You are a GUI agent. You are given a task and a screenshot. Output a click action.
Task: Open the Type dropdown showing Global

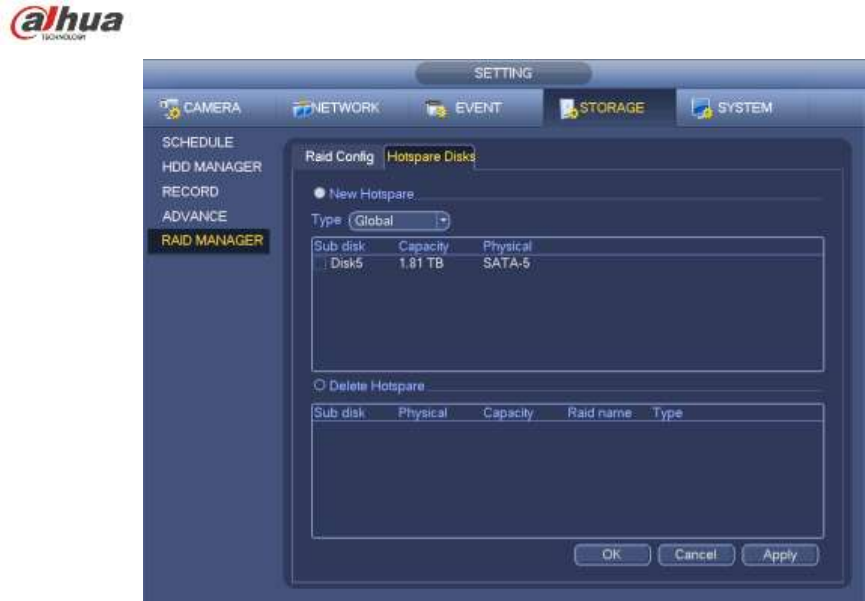coord(399,221)
